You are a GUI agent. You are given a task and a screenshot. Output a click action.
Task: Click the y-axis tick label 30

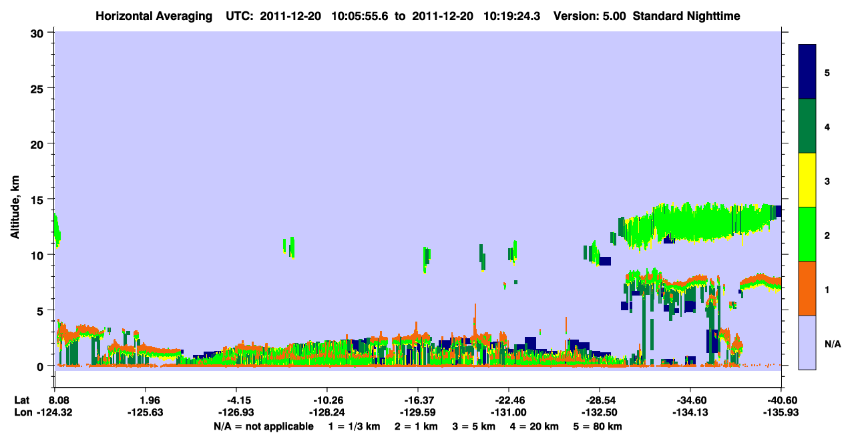tap(38, 33)
